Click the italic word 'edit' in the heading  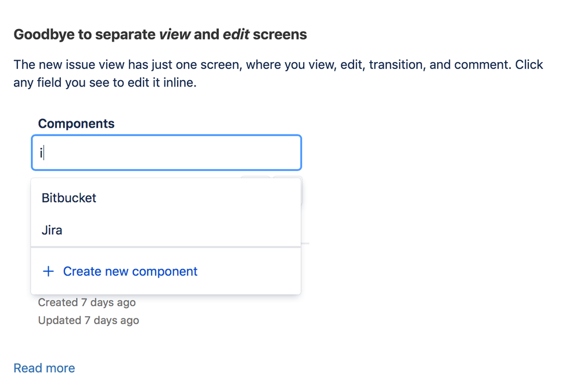pos(236,35)
